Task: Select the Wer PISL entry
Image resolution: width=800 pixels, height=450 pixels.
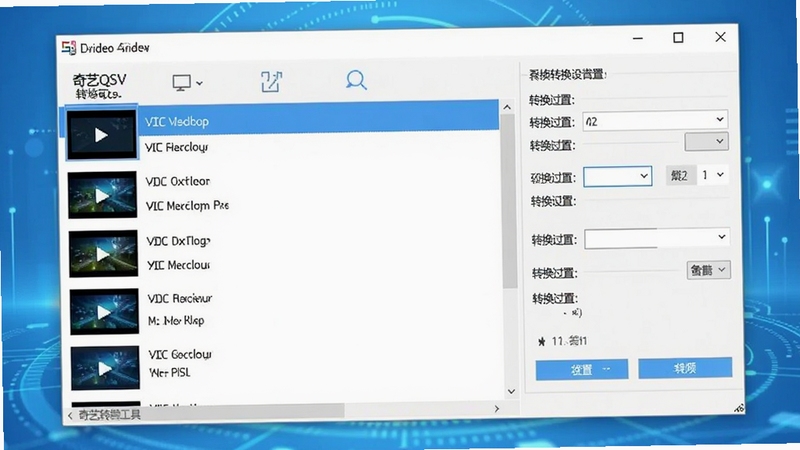Action: pos(169,373)
